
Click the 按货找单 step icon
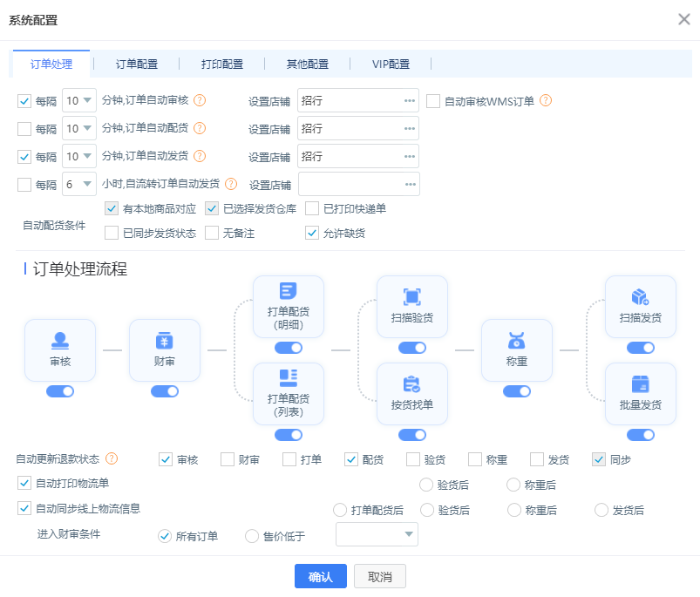[x=411, y=383]
